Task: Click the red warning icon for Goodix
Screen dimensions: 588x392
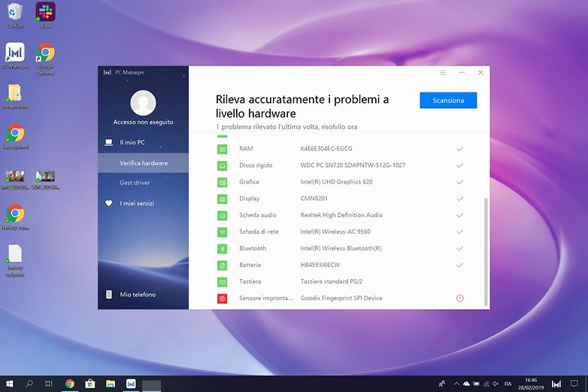Action: (x=459, y=298)
